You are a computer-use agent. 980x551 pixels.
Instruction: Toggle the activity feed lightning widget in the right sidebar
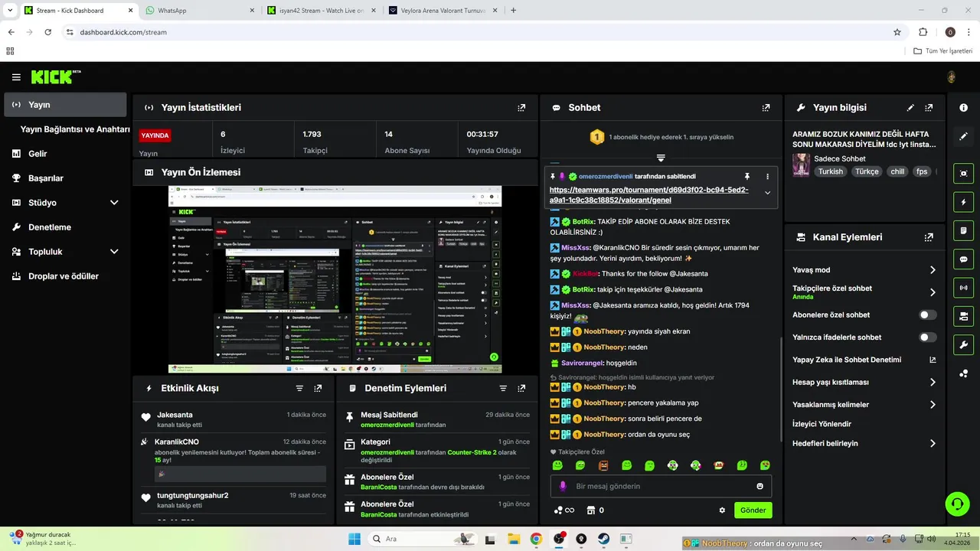click(x=964, y=202)
